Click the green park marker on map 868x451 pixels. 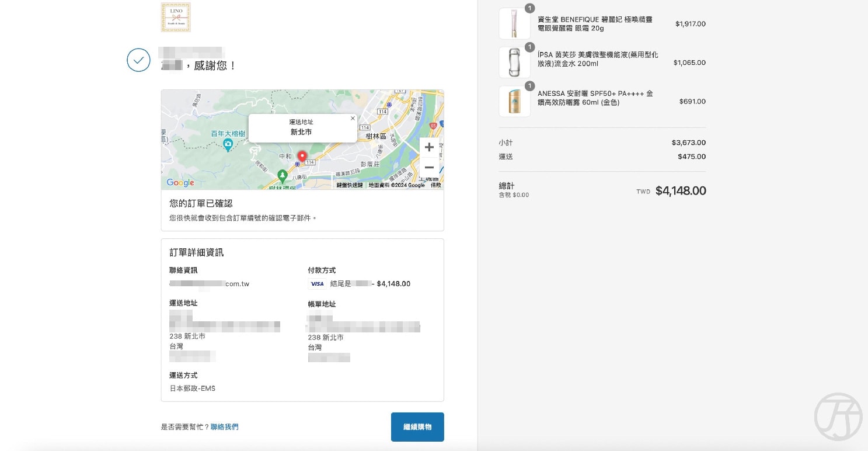283,175
